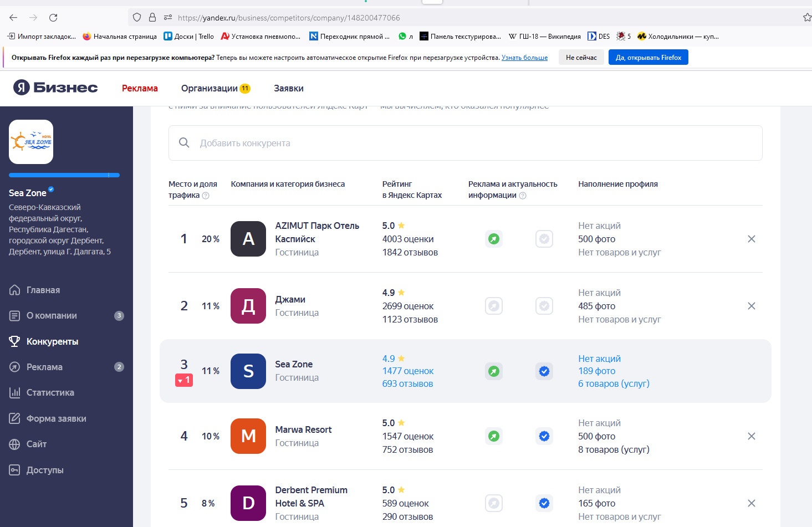Switch to the Реклама top tab

click(140, 88)
